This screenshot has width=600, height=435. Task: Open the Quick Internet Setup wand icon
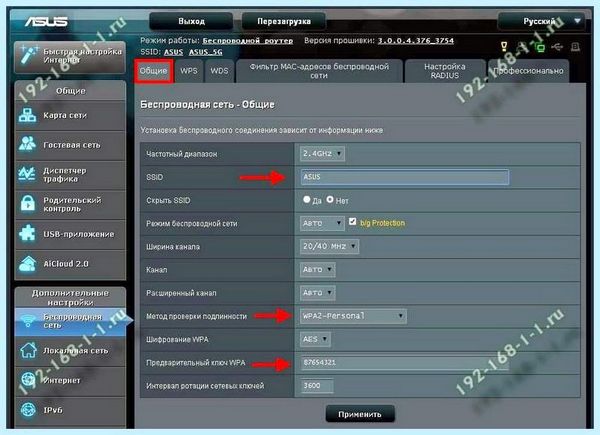click(29, 56)
